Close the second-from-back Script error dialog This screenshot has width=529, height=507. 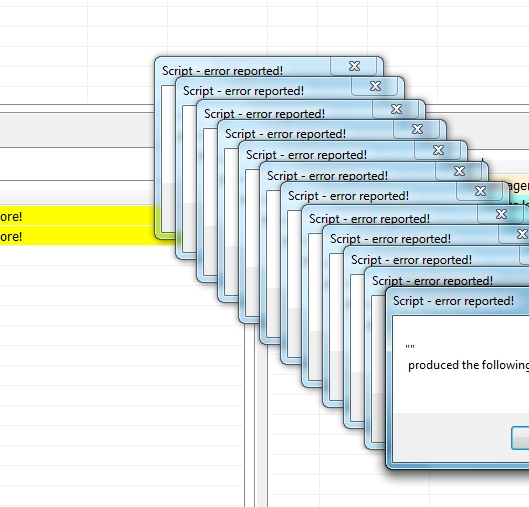click(x=374, y=86)
